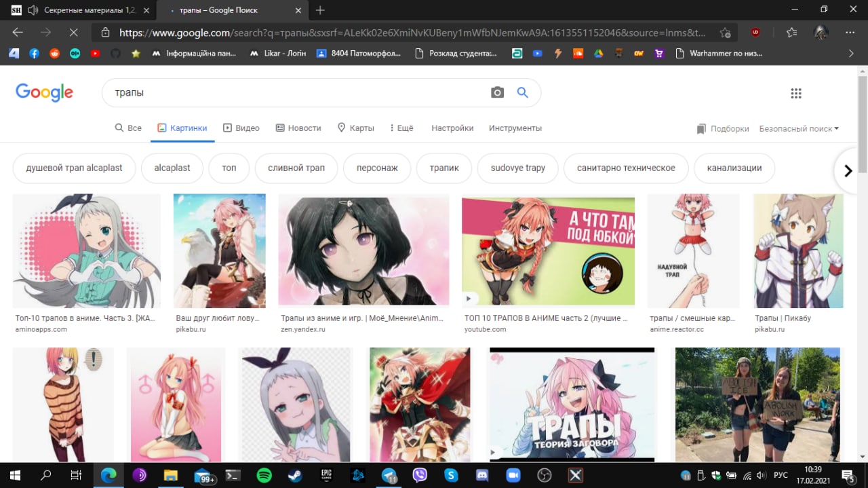Open thumbnail with Abolish Work signs photo
Image resolution: width=868 pixels, height=488 pixels.
[757, 405]
